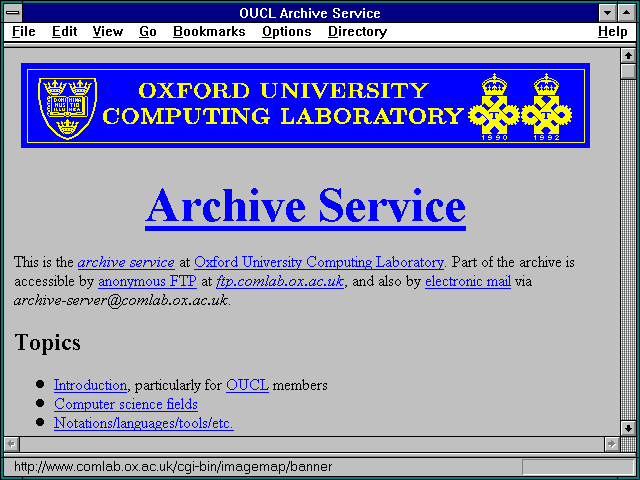
Task: Click horizontal scrollbar left arrow
Action: pos(11,444)
